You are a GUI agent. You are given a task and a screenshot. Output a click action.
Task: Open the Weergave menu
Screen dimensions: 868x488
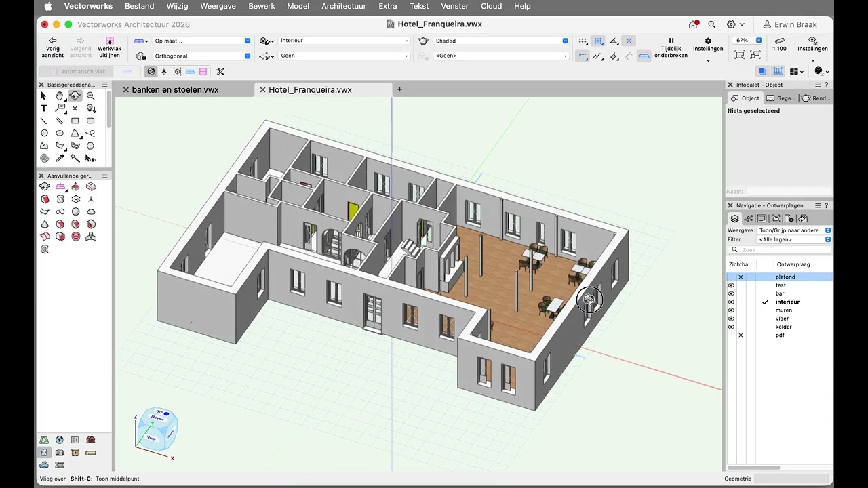pos(218,6)
